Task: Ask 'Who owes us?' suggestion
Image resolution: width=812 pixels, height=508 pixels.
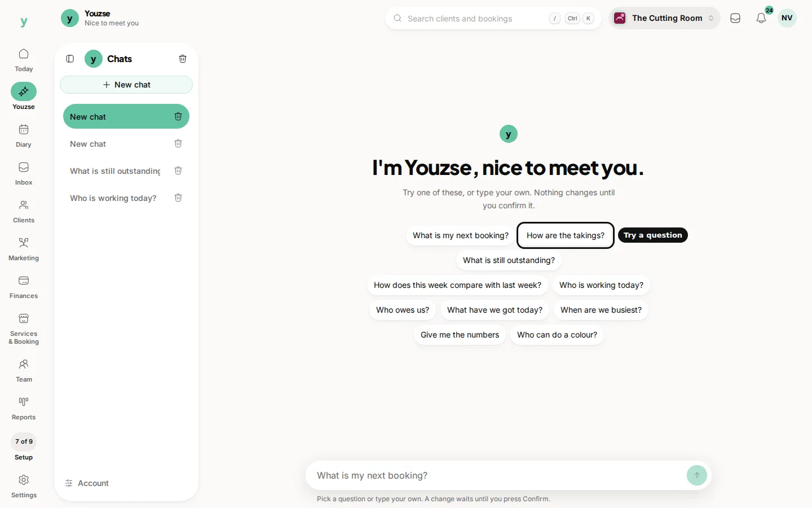Action: tap(403, 310)
